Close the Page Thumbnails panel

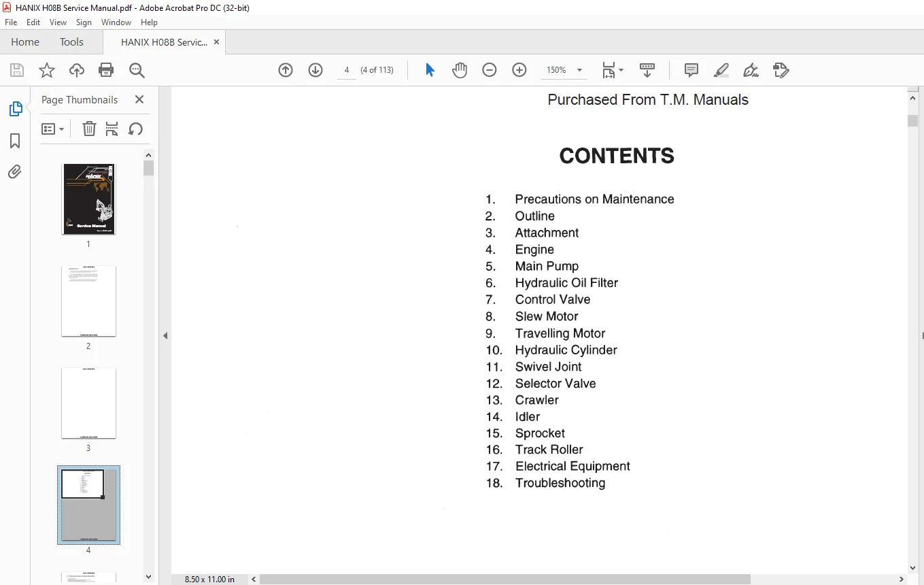pyautogui.click(x=139, y=99)
